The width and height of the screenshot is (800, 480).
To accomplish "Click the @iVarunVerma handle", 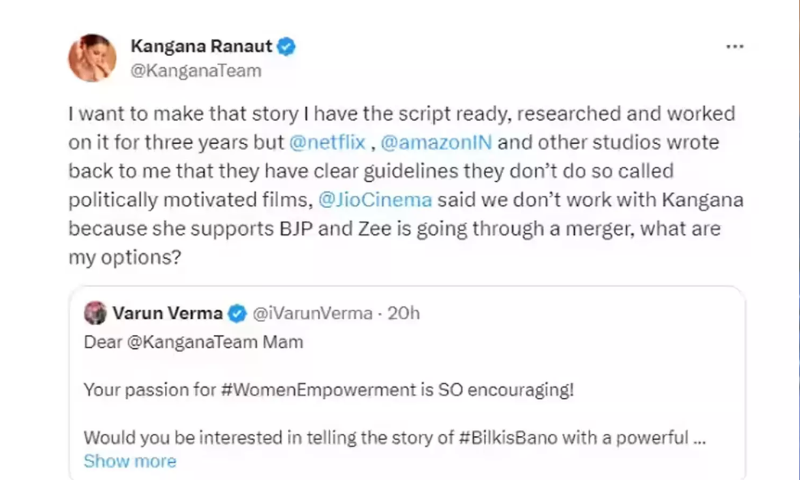I will [313, 314].
